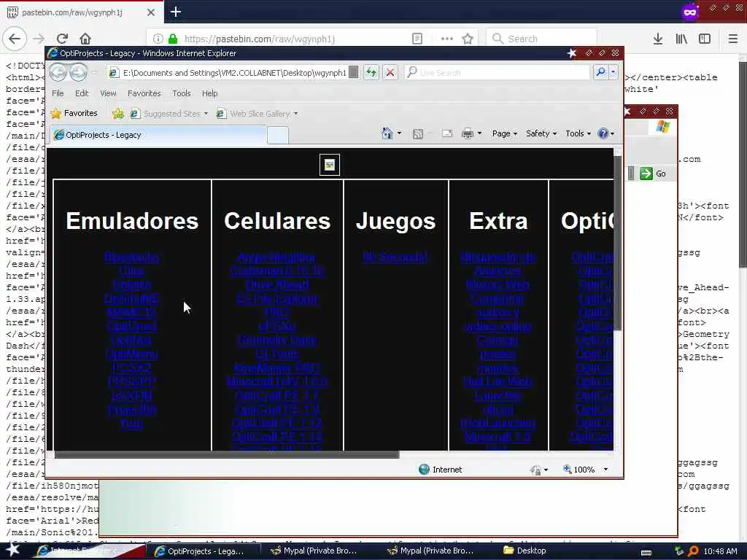The width and height of the screenshot is (747, 560).
Task: Open Suggested Sites dropdown
Action: coord(169,113)
